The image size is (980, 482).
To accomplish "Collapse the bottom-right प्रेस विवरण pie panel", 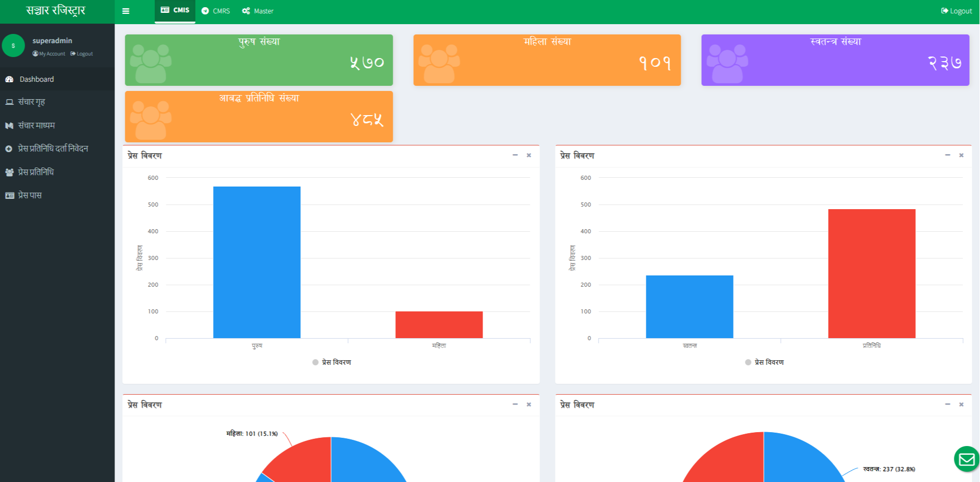I will [948, 404].
